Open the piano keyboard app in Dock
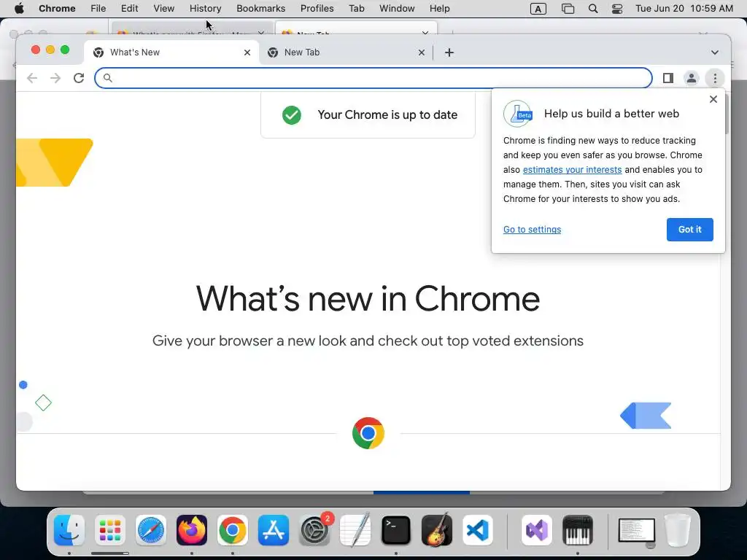 coord(578,530)
